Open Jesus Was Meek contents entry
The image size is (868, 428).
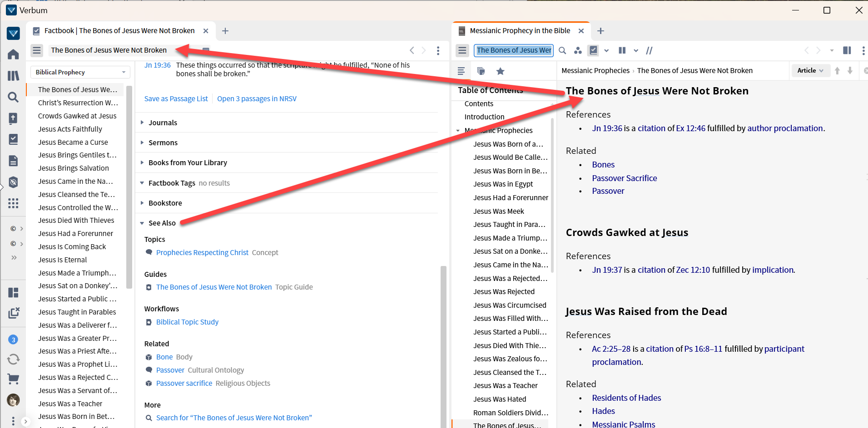tap(498, 211)
